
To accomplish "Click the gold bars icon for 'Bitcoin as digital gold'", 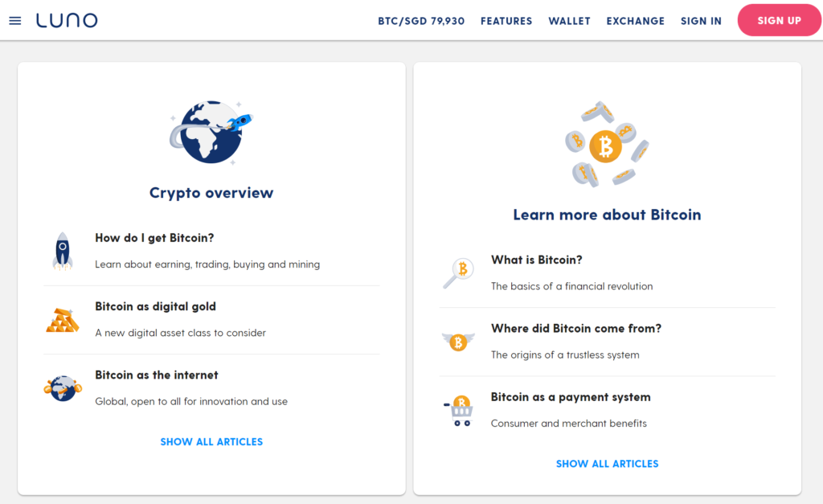I will [63, 319].
